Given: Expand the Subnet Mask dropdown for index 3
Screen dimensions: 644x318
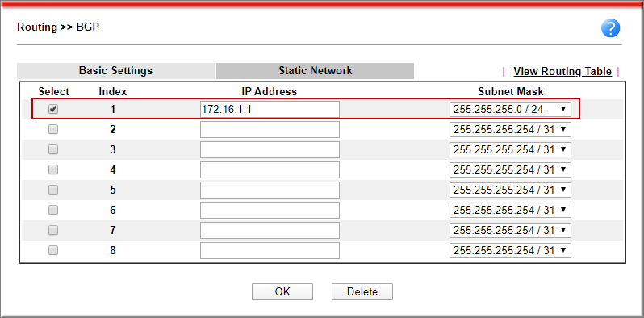Looking at the screenshot, I should click(511, 149).
